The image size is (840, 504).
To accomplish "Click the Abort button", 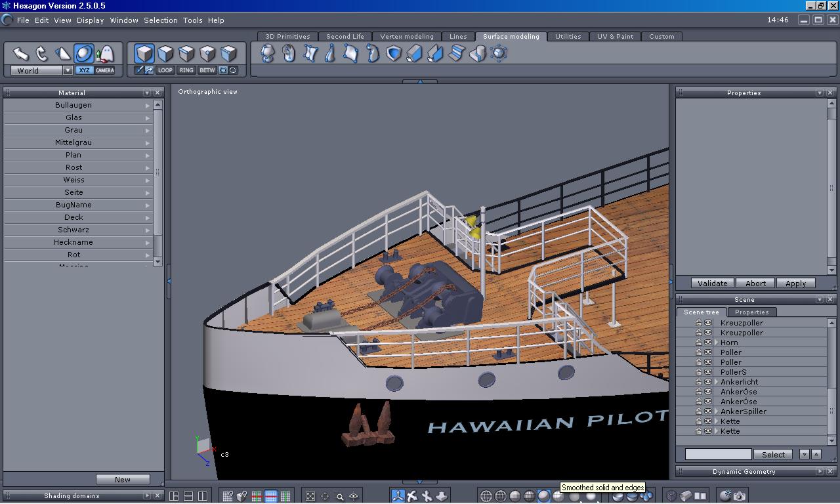I will [x=755, y=283].
